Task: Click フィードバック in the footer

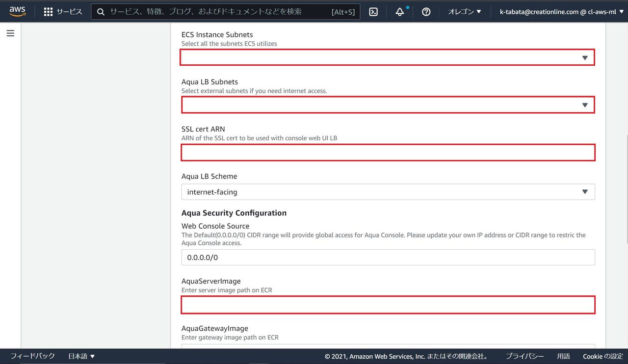Action: pos(32,356)
